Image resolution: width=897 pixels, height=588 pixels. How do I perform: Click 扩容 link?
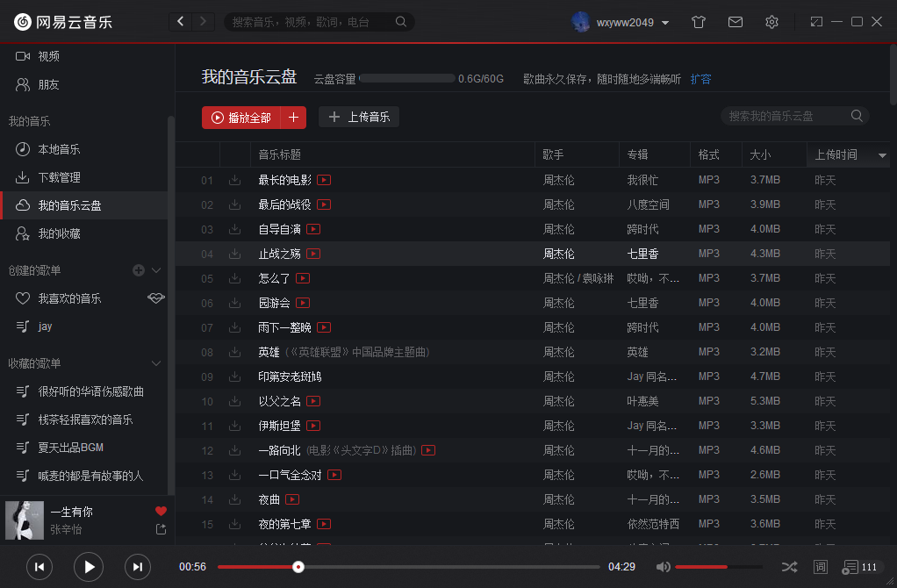[700, 79]
